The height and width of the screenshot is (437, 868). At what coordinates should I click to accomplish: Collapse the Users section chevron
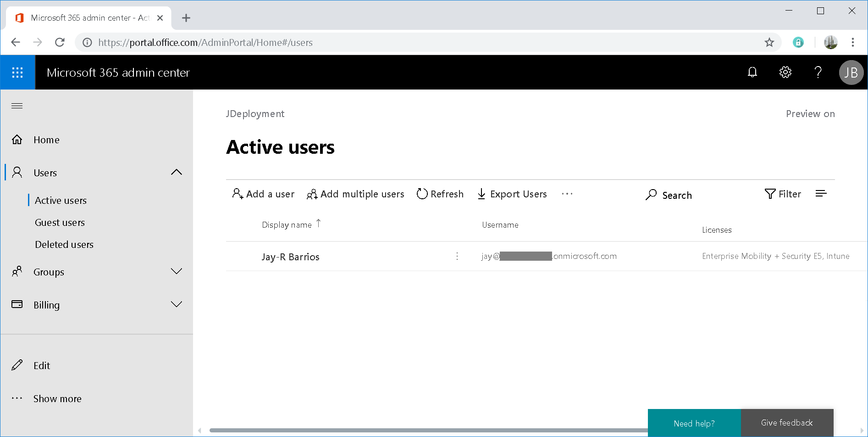[x=177, y=172]
